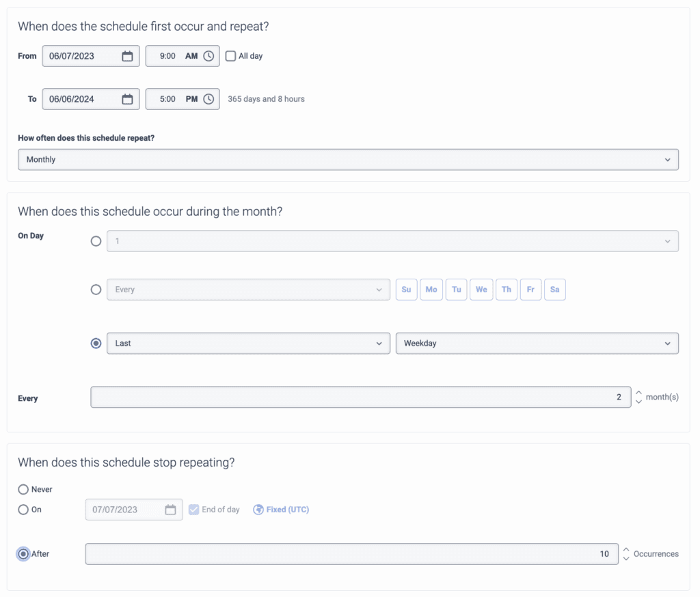Select the stop On date radio button
The width and height of the screenshot is (700, 597).
coord(23,510)
